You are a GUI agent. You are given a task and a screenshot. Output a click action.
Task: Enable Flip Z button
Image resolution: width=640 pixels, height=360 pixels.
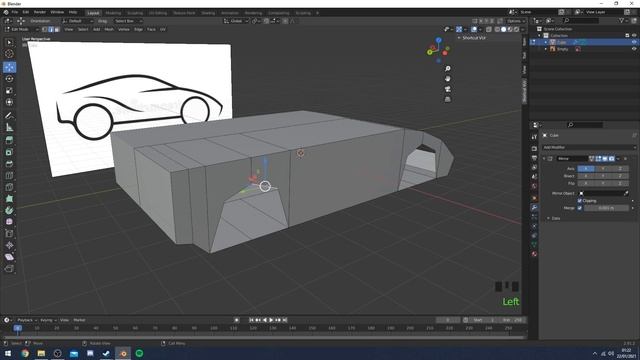[x=620, y=183]
